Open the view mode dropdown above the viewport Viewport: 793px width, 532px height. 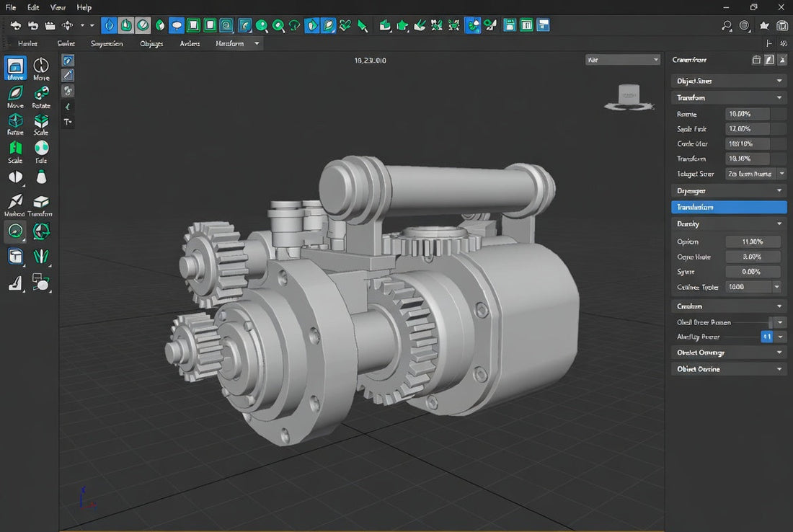click(622, 59)
